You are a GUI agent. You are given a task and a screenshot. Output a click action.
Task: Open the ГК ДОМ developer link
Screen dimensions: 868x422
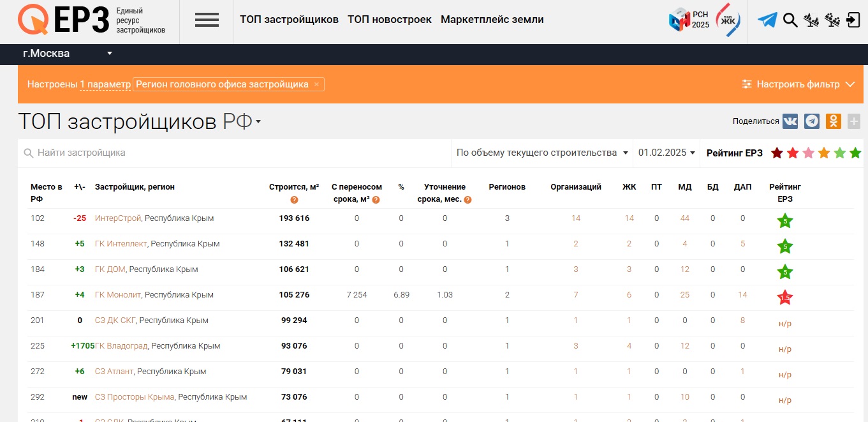(x=110, y=269)
